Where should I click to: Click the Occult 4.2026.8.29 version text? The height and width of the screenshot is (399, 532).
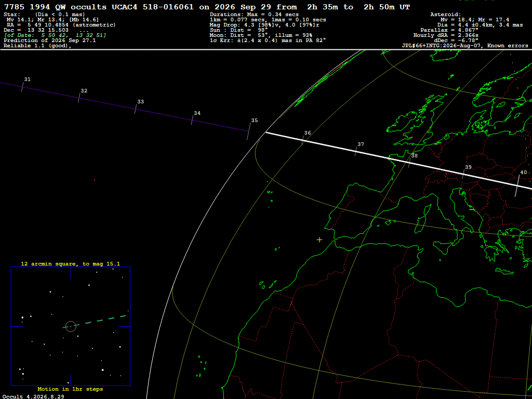tap(33, 396)
